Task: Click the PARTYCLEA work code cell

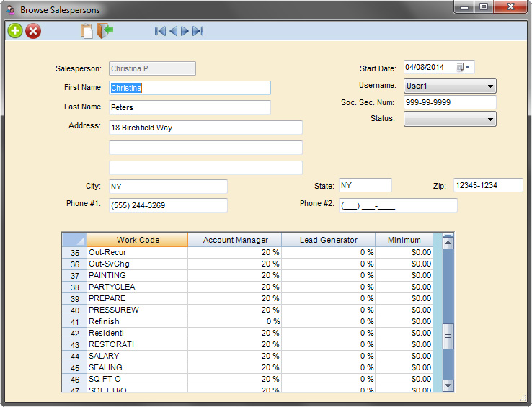Action: coord(138,287)
